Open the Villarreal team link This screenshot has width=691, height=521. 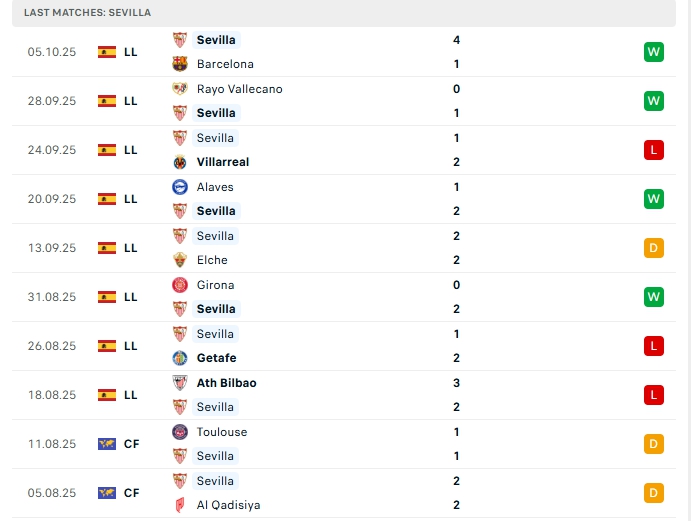click(x=223, y=162)
